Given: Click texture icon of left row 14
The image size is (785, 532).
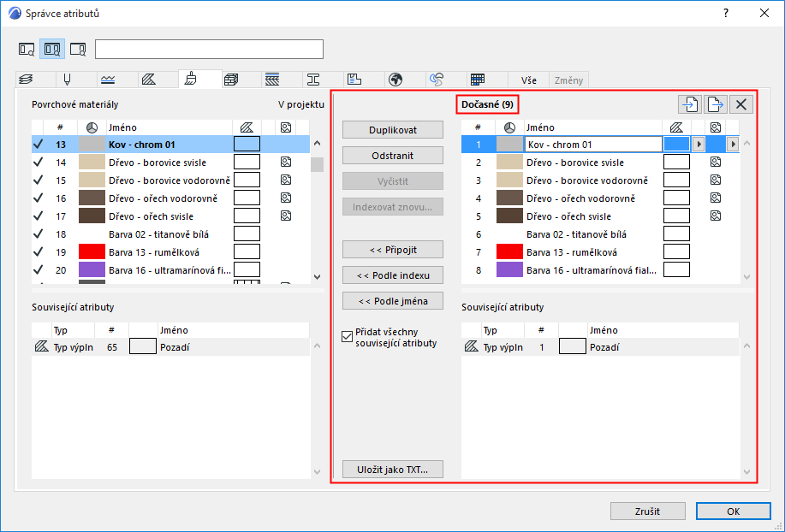Looking at the screenshot, I should tap(286, 162).
